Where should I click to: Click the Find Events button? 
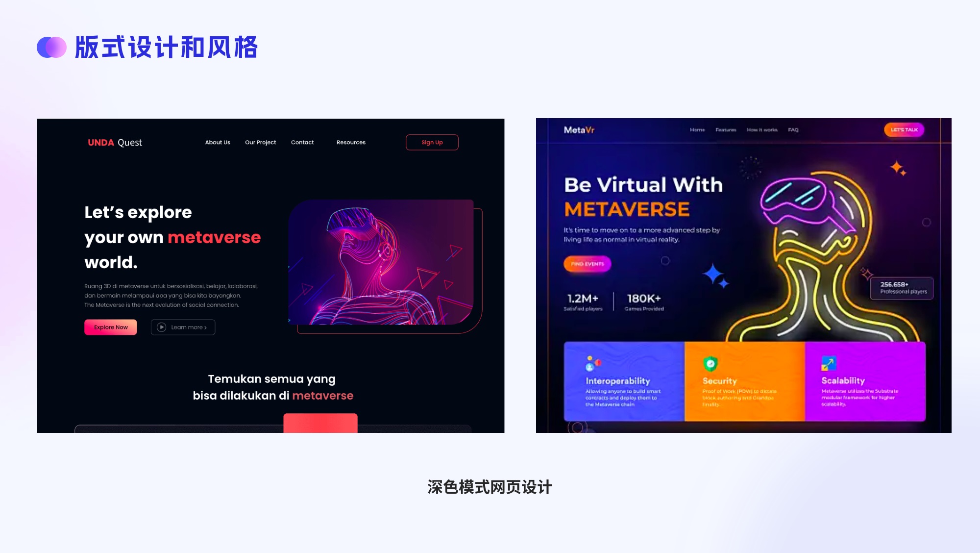pyautogui.click(x=586, y=263)
